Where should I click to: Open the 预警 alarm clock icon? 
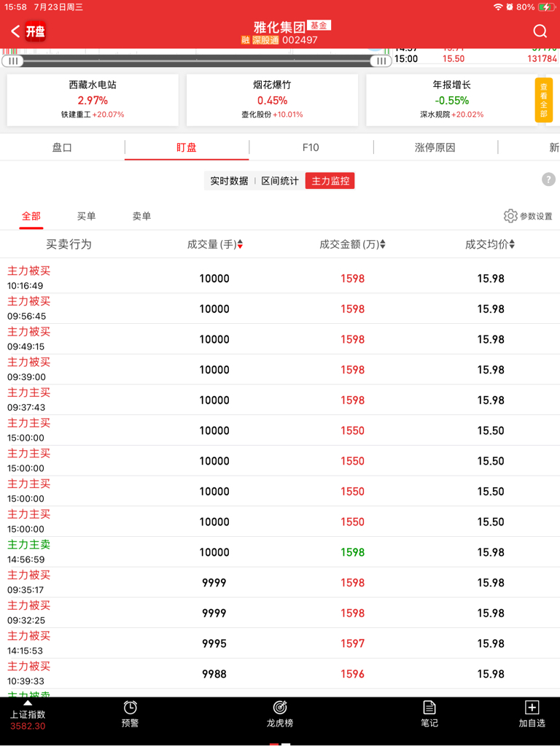point(130,708)
